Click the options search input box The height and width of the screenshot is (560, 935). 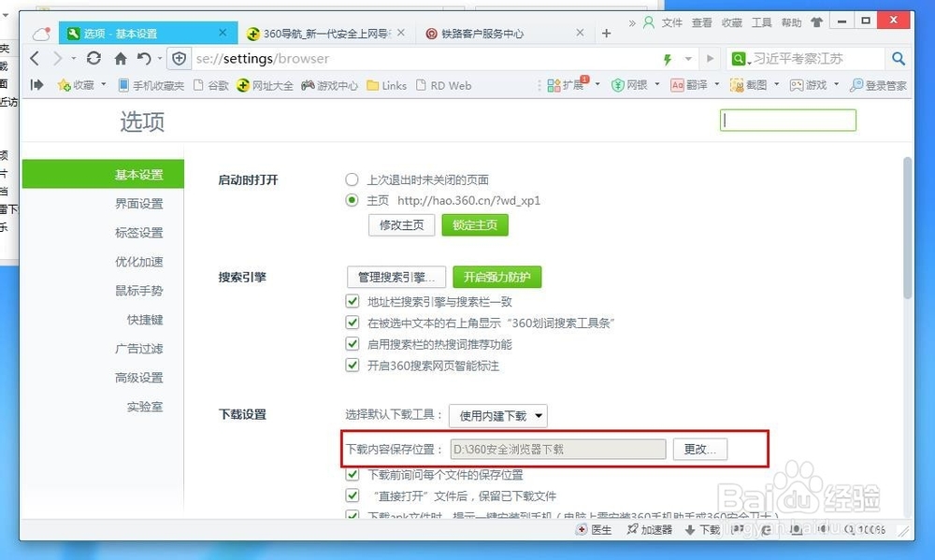coord(787,120)
